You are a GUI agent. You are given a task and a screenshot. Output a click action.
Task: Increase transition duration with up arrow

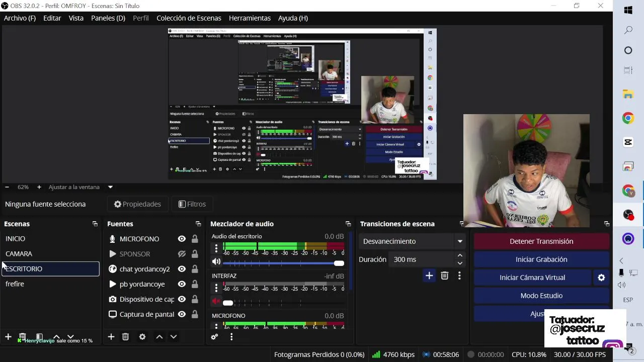coord(460,256)
